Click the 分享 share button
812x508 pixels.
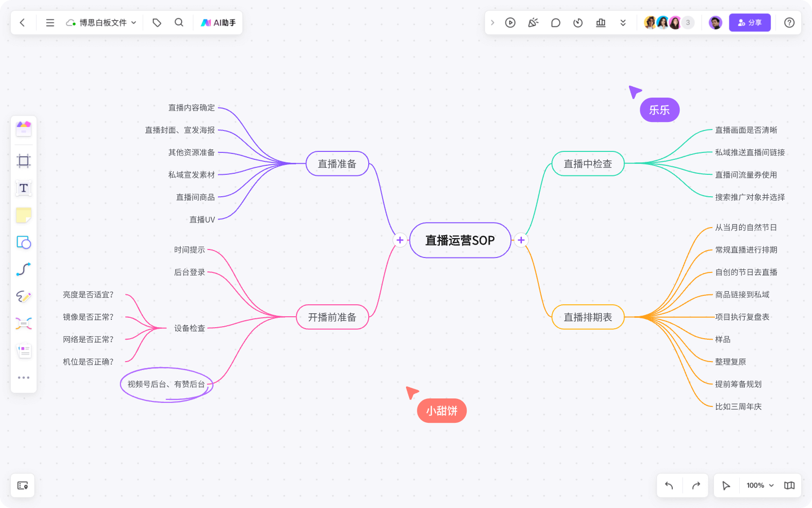(x=750, y=22)
